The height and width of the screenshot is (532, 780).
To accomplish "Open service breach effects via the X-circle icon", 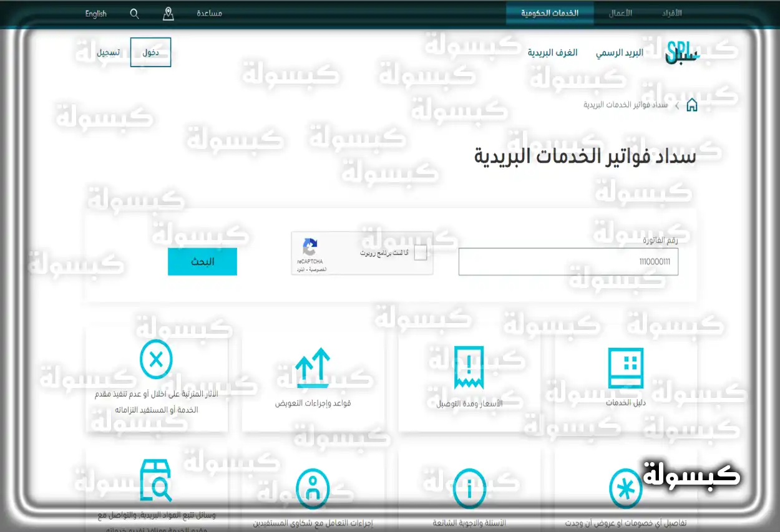I will coord(156,359).
